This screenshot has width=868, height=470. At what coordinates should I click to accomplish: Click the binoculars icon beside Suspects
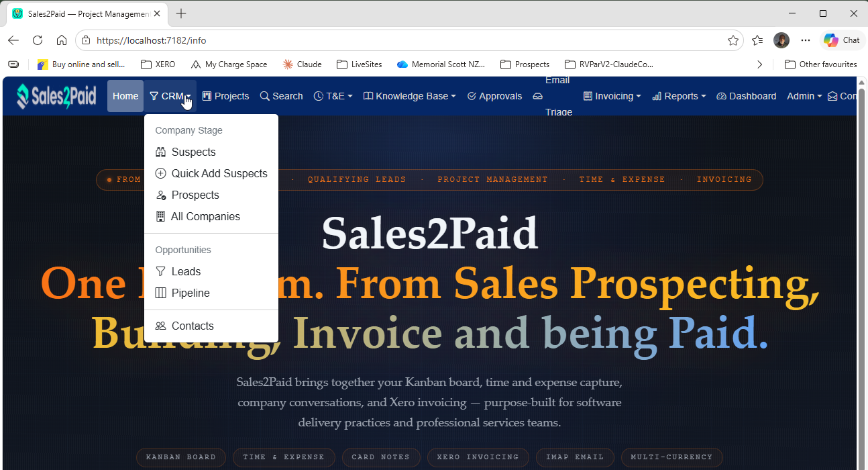(x=160, y=152)
